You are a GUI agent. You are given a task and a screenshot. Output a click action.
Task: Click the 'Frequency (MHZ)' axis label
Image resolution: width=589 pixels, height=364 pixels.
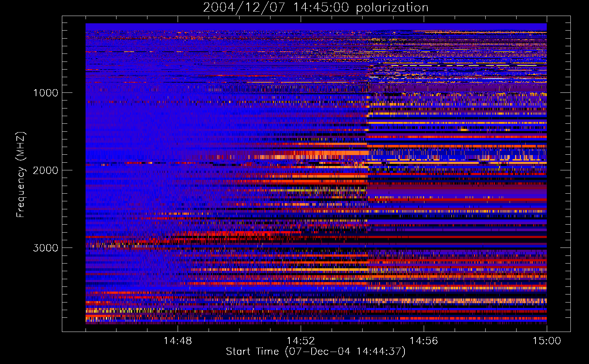click(21, 175)
